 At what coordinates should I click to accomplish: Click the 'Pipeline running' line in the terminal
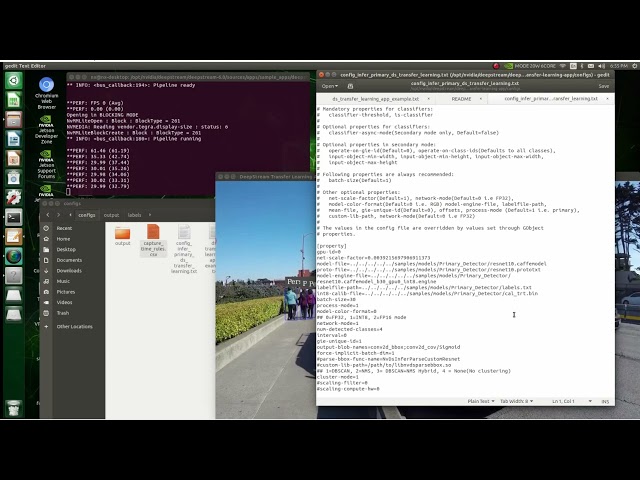pos(134,139)
